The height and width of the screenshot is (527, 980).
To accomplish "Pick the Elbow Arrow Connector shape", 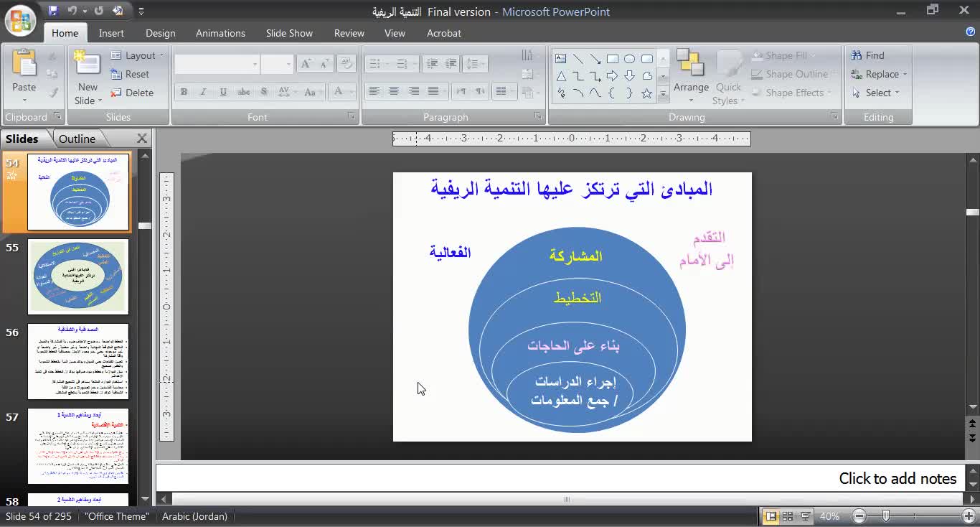I will 595,76.
